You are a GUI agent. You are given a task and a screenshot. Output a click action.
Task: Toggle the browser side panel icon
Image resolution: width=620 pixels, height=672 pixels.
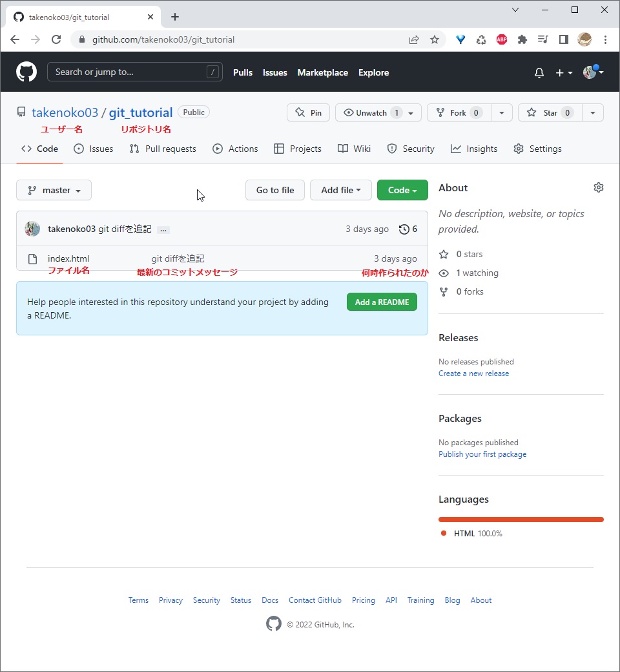(x=564, y=39)
